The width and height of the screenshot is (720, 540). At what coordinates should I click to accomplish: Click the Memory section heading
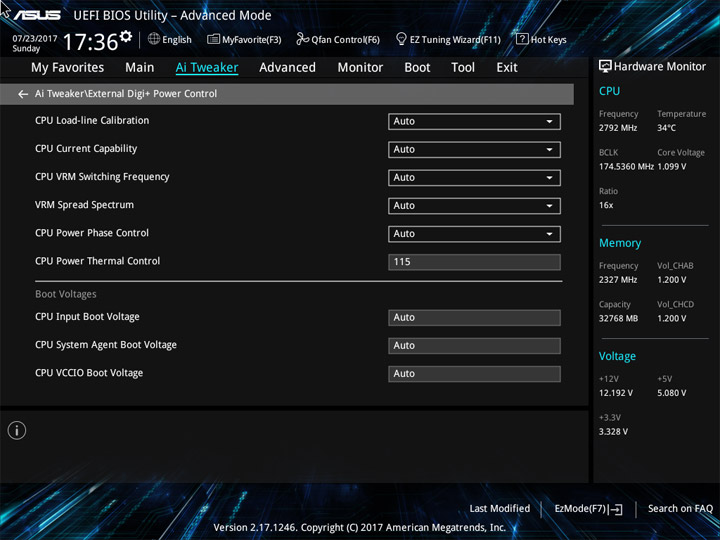(x=620, y=243)
